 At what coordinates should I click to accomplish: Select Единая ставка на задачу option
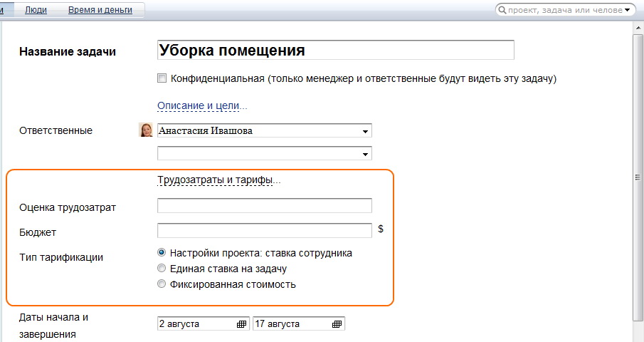[x=162, y=269]
